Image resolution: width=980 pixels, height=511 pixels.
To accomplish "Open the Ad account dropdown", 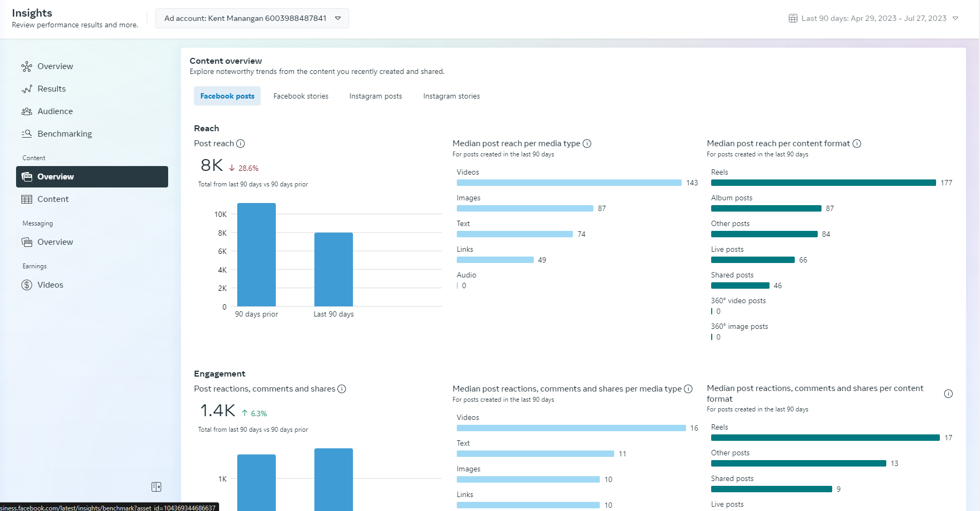I will pyautogui.click(x=252, y=18).
